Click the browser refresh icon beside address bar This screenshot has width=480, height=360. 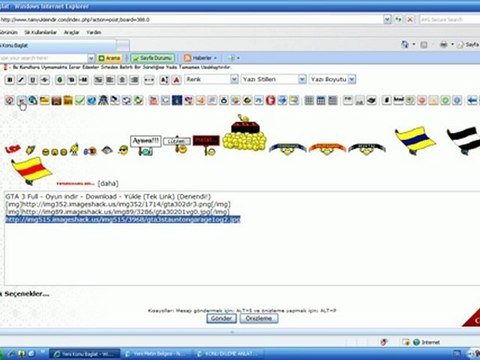398,20
